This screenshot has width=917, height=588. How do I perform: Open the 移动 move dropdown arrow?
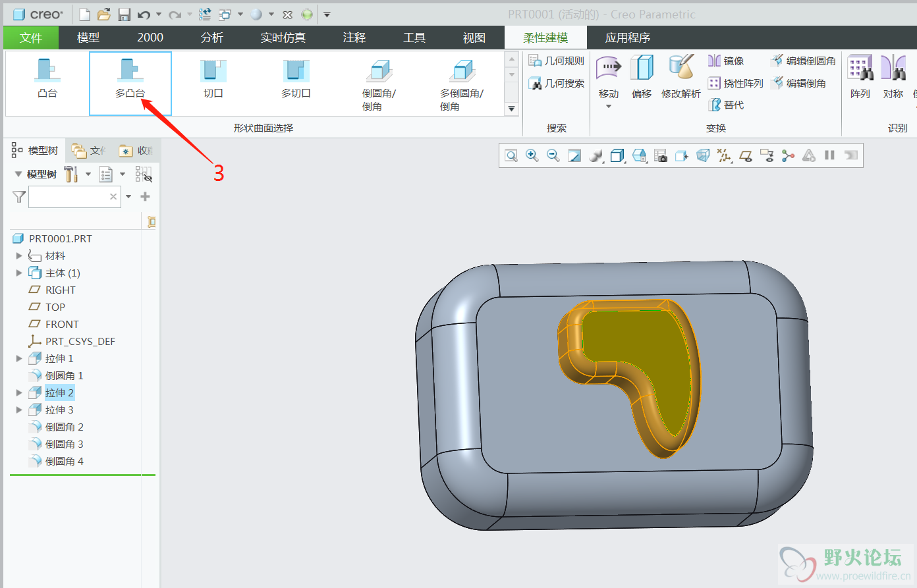(x=609, y=106)
